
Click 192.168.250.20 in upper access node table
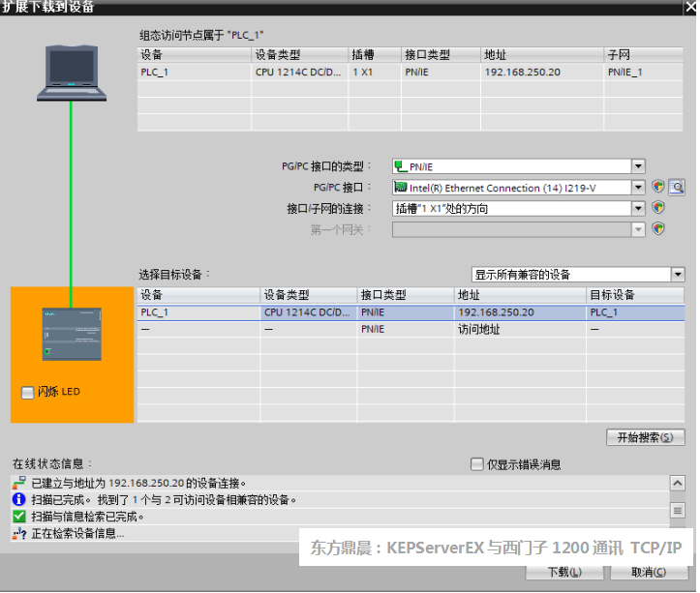(522, 73)
